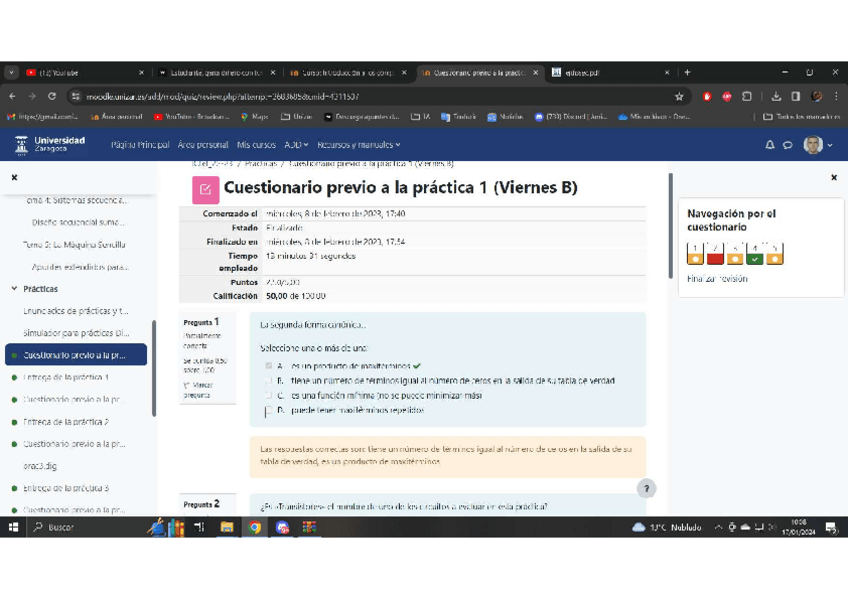848x599 pixels.
Task: Expand the ADD dropdown menu
Action: (x=296, y=145)
